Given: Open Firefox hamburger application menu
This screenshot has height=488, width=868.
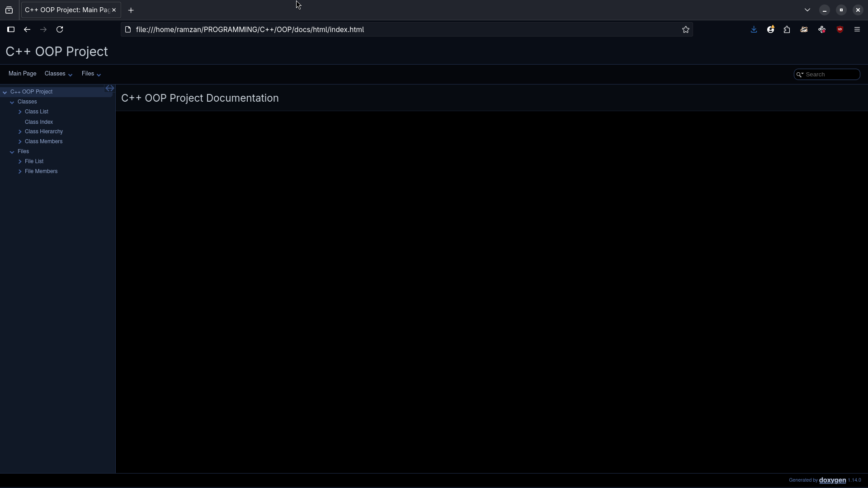Looking at the screenshot, I should pyautogui.click(x=857, y=29).
